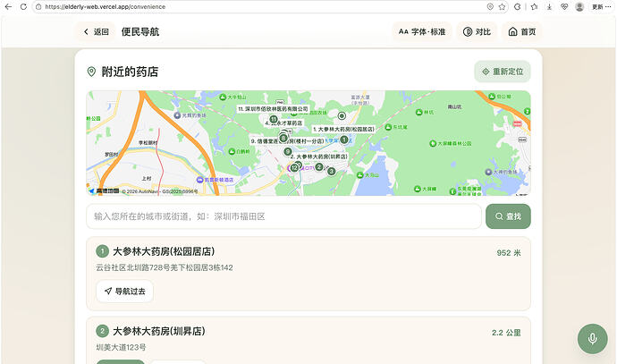Click the 2.2 公里 distance value
The width and height of the screenshot is (617, 364).
[506, 333]
